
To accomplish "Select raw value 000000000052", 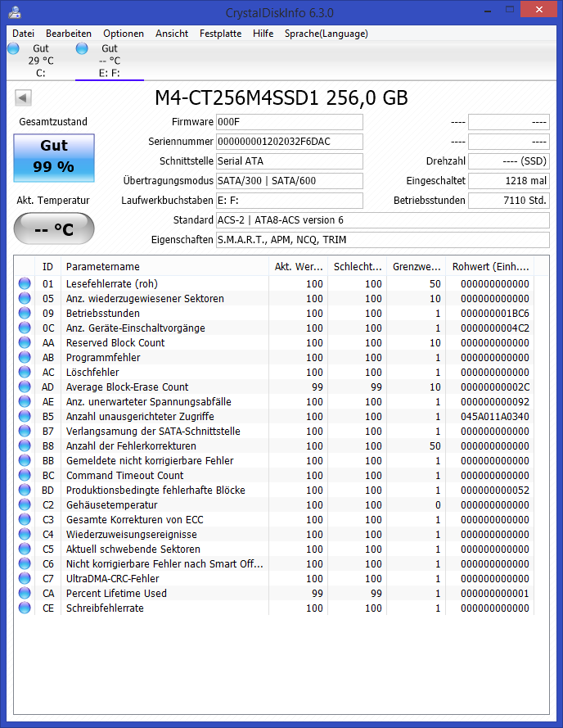I will pos(495,491).
